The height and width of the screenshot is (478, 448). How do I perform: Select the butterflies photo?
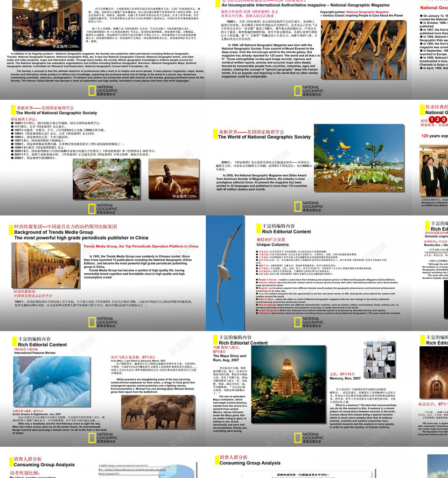(359, 158)
